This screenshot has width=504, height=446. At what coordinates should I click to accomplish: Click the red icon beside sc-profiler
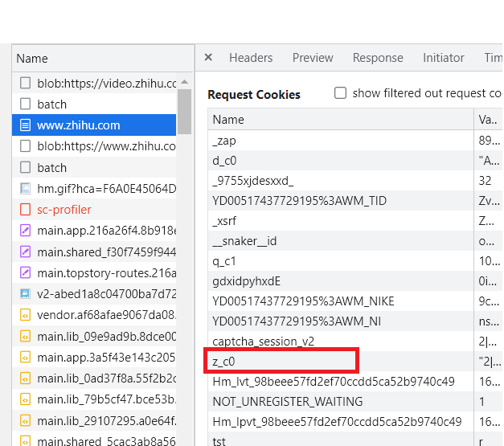[25, 210]
